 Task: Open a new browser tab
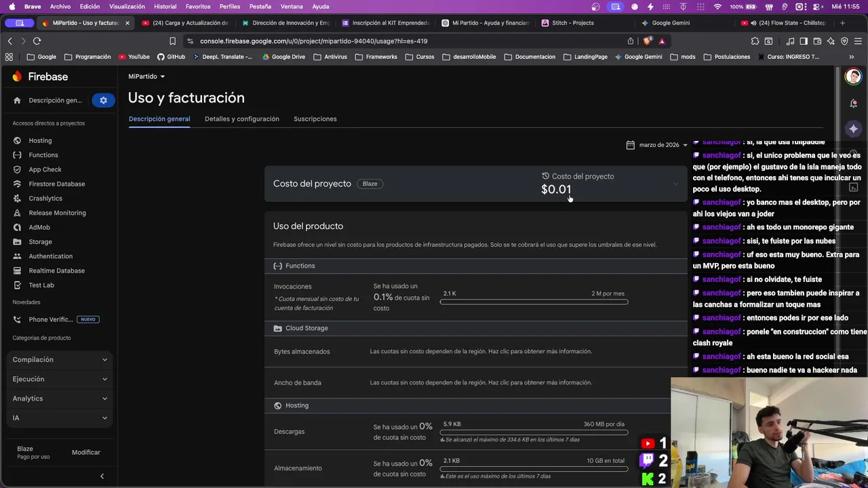click(842, 23)
